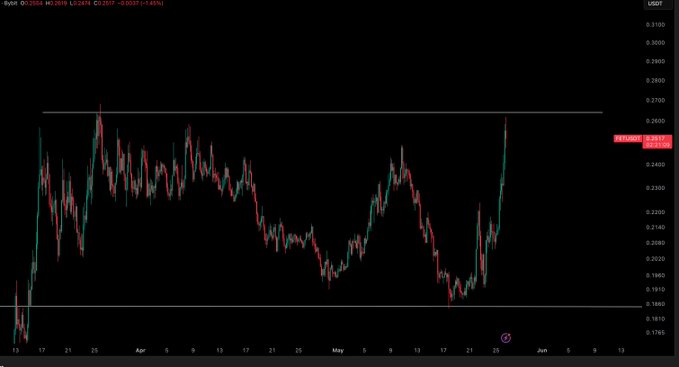Click the 0.1860 price axis label

(655, 304)
